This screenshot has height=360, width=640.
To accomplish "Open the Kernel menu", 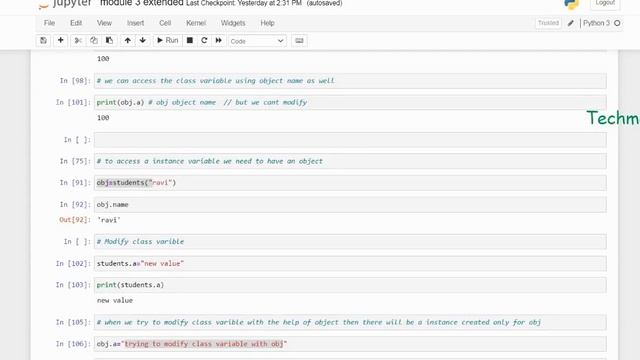I will [x=196, y=23].
